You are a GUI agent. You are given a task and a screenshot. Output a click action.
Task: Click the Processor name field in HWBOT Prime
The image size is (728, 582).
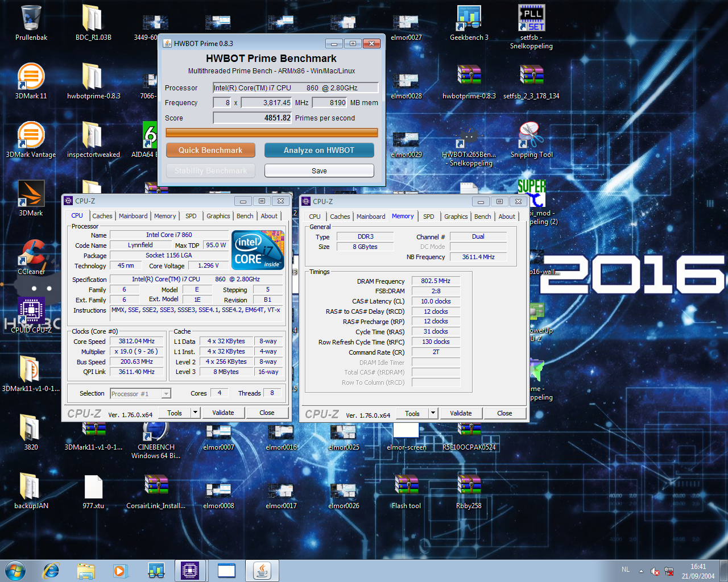(295, 88)
